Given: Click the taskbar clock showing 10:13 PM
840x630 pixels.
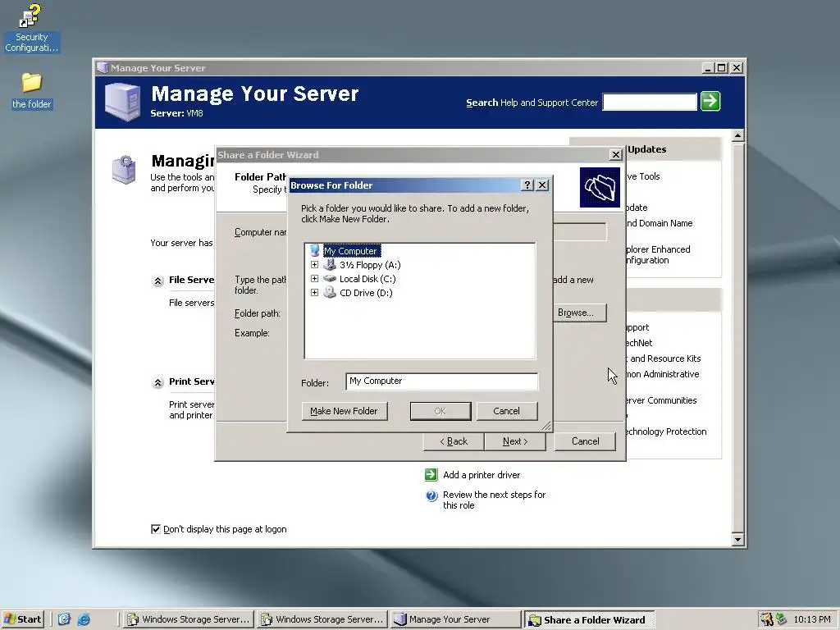Looking at the screenshot, I should click(x=812, y=619).
